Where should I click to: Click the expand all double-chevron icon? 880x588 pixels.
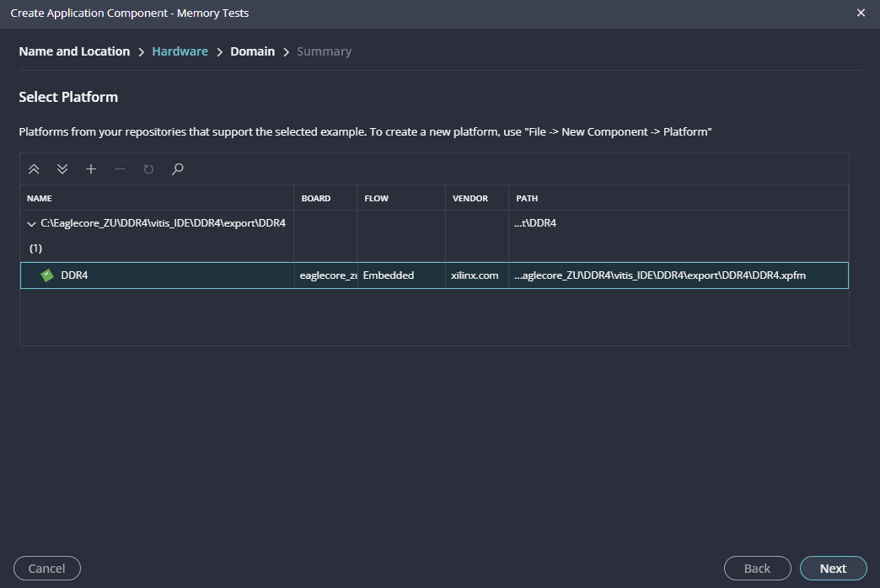(x=62, y=169)
